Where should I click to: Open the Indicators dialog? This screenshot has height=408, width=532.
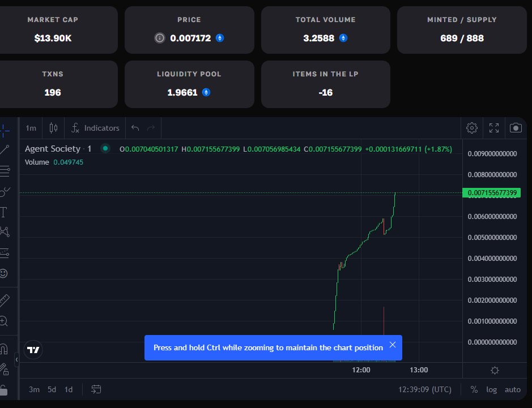[x=95, y=128]
